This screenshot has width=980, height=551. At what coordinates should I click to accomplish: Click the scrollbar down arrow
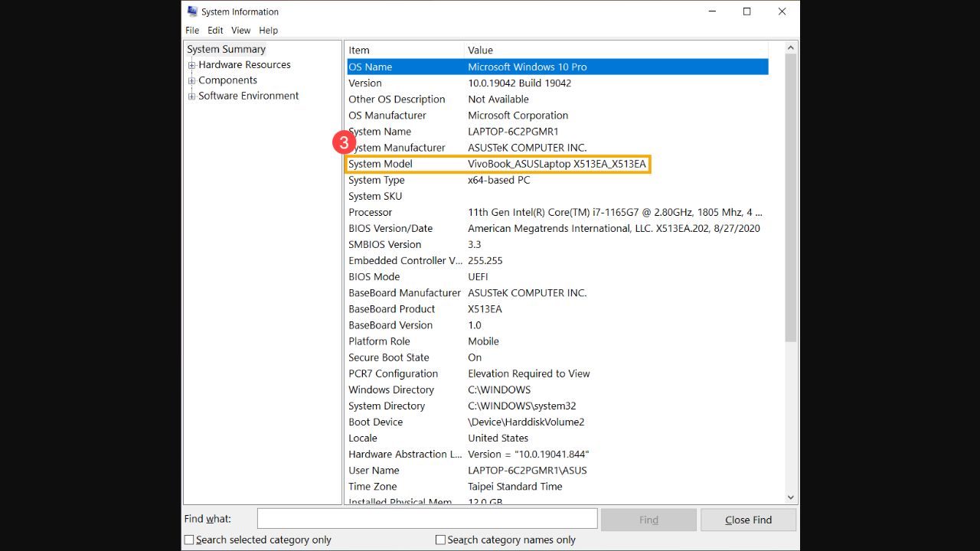[x=791, y=497]
